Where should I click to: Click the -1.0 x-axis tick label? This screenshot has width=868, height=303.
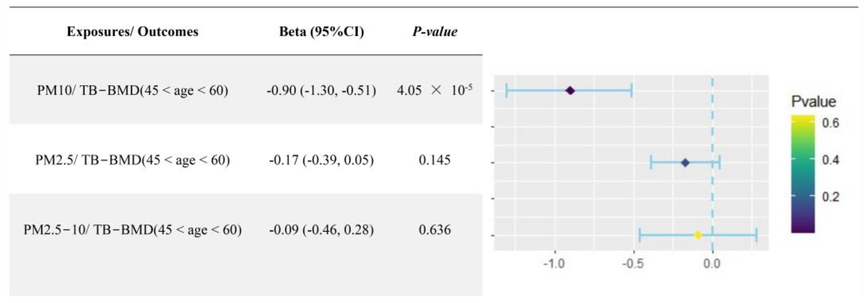pyautogui.click(x=554, y=264)
